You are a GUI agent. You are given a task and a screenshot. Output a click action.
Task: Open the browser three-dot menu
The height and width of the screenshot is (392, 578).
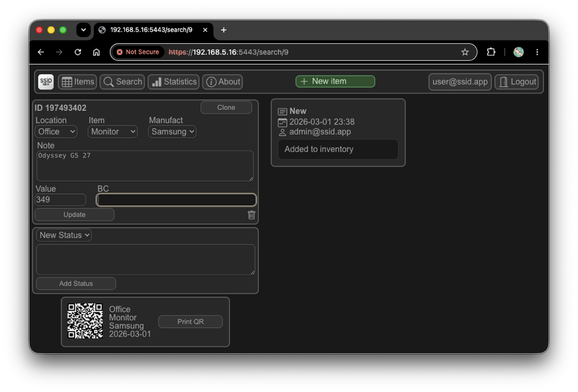(537, 53)
